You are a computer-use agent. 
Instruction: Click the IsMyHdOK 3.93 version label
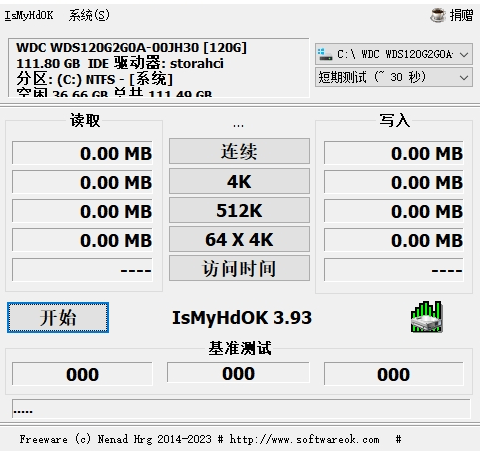point(242,317)
